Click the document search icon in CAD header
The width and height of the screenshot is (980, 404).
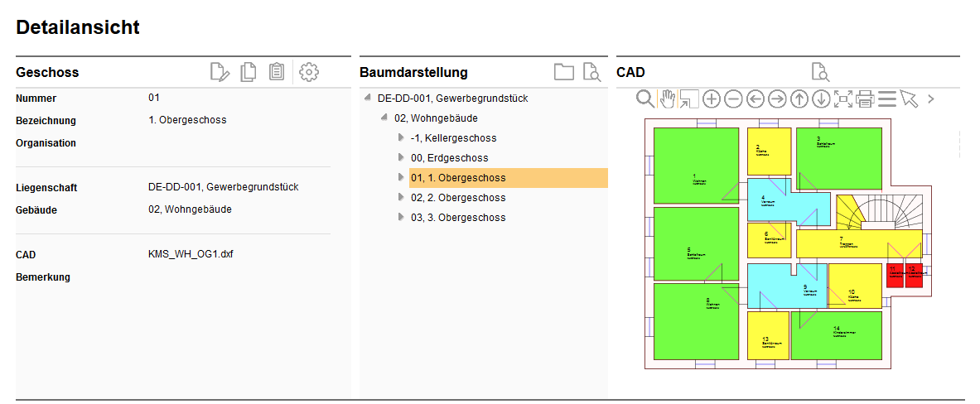(x=820, y=73)
